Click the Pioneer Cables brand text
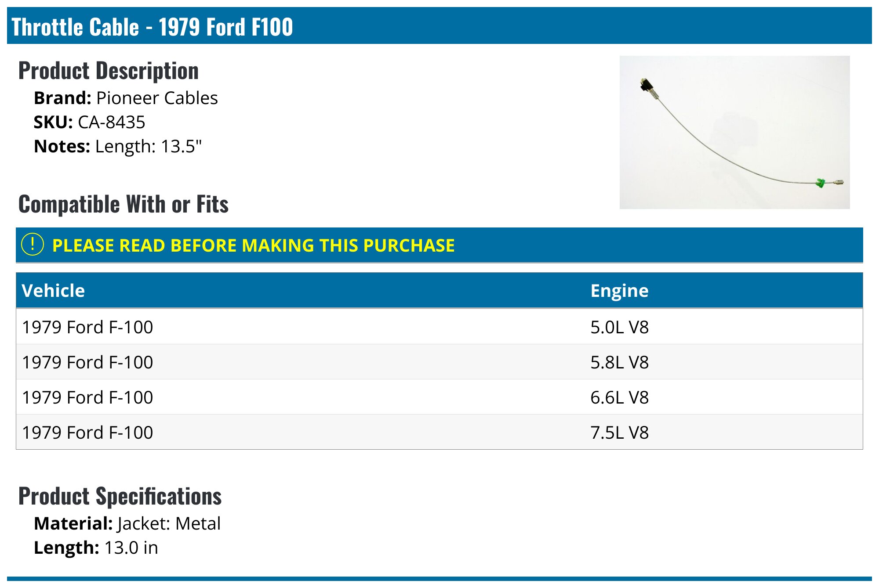Viewport: 879px width, 588px height. tap(157, 98)
